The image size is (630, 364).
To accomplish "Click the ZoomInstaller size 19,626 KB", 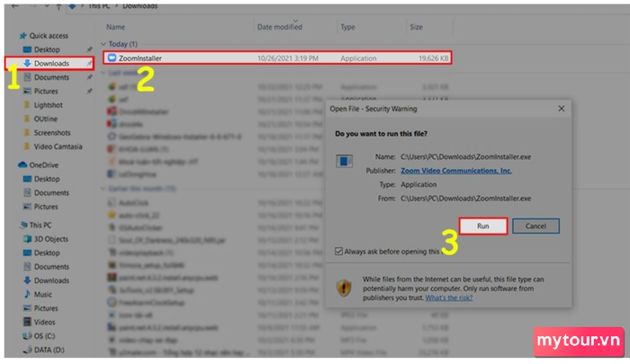I will [434, 58].
